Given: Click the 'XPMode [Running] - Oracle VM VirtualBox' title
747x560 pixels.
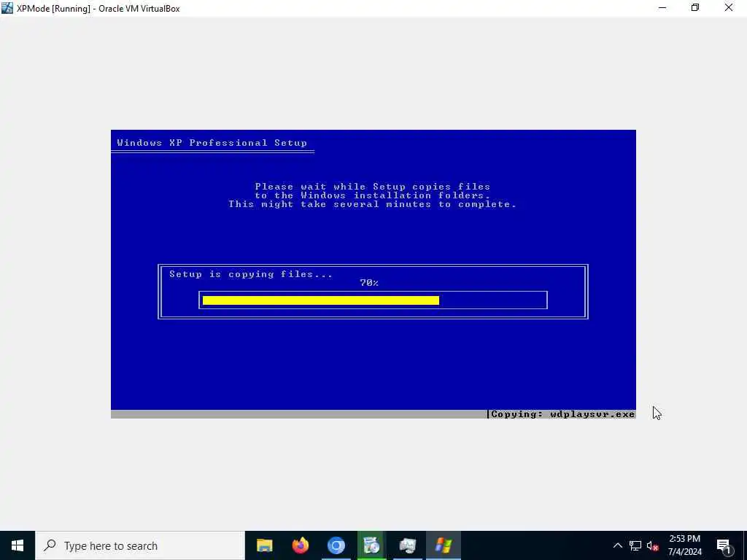Looking at the screenshot, I should point(98,9).
